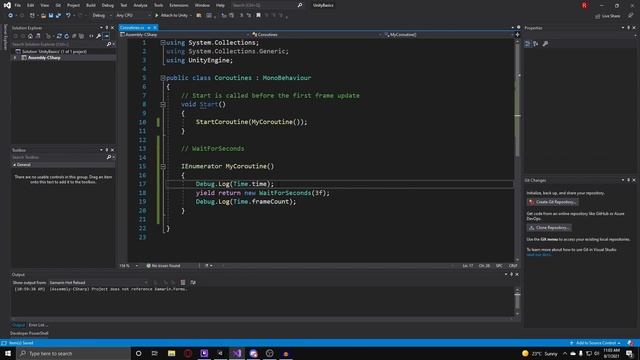Click Attach to Unity play button
This screenshot has height=360, width=640.
tap(171, 16)
